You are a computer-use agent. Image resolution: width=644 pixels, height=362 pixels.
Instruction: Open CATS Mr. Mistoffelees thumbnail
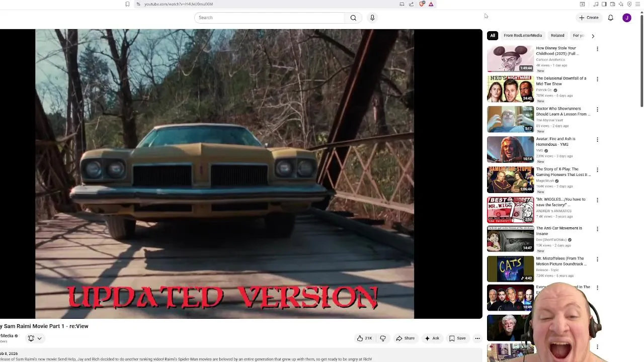click(x=510, y=269)
